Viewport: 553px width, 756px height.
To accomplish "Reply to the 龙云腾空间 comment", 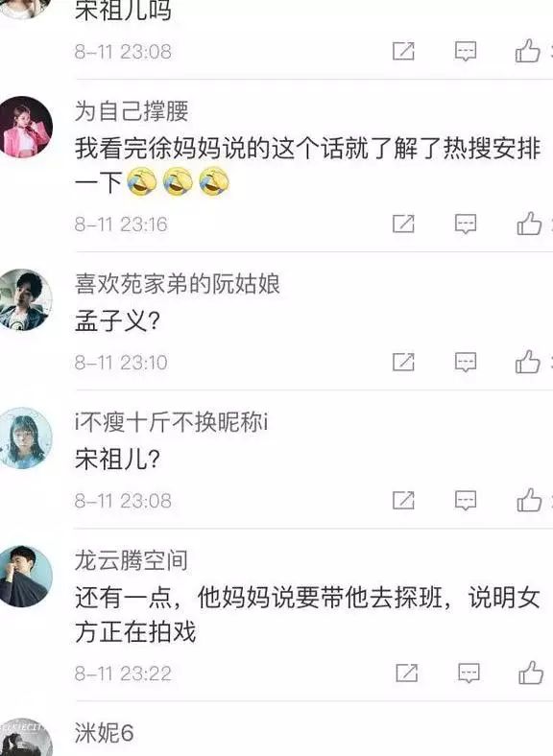I will (x=469, y=673).
